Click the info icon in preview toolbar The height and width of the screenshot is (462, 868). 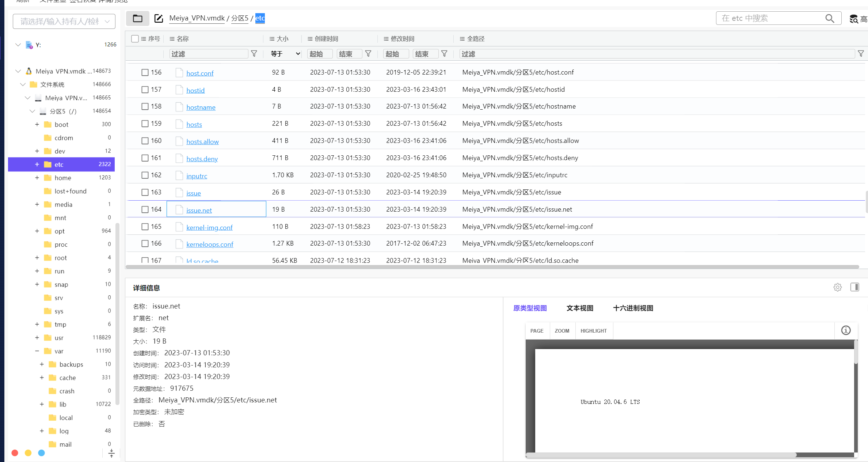tap(846, 330)
